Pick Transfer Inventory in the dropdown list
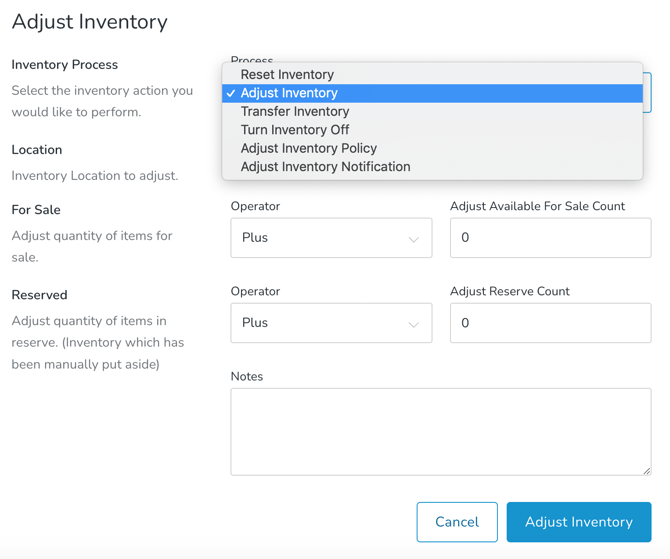The height and width of the screenshot is (559, 670). tap(294, 111)
